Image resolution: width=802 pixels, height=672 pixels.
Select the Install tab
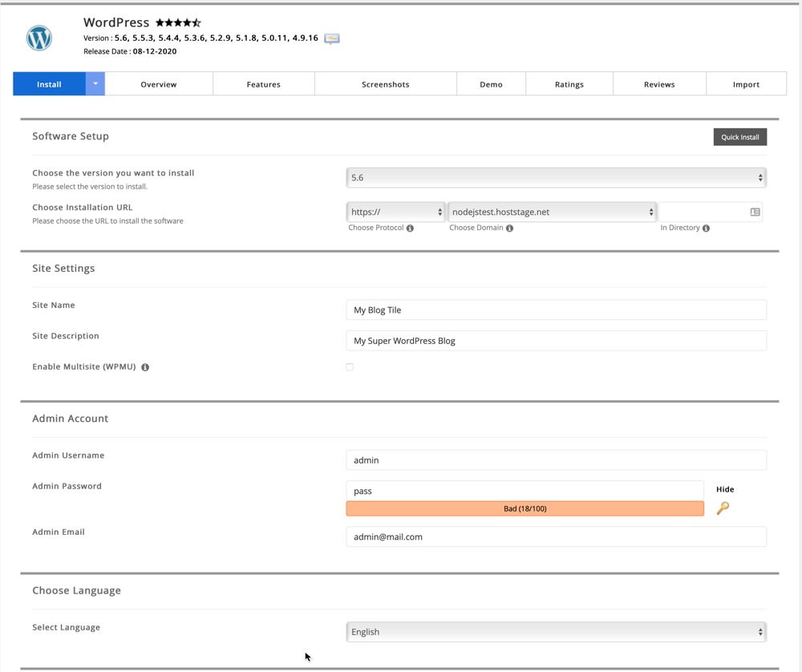49,84
